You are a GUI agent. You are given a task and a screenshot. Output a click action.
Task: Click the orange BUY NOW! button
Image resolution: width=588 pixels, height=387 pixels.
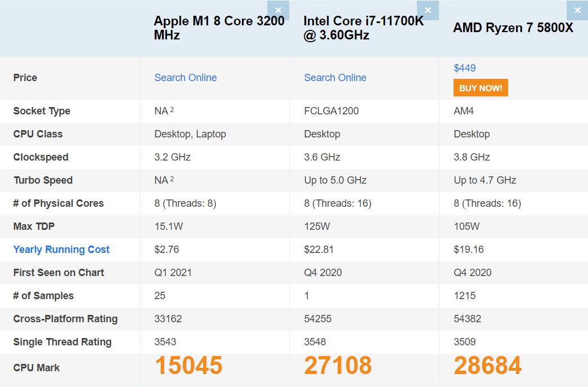481,88
